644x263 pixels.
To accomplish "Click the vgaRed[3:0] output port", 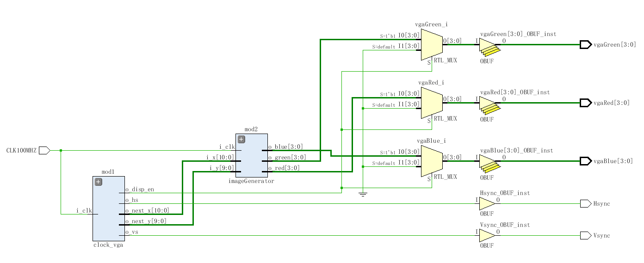I will click(x=586, y=103).
